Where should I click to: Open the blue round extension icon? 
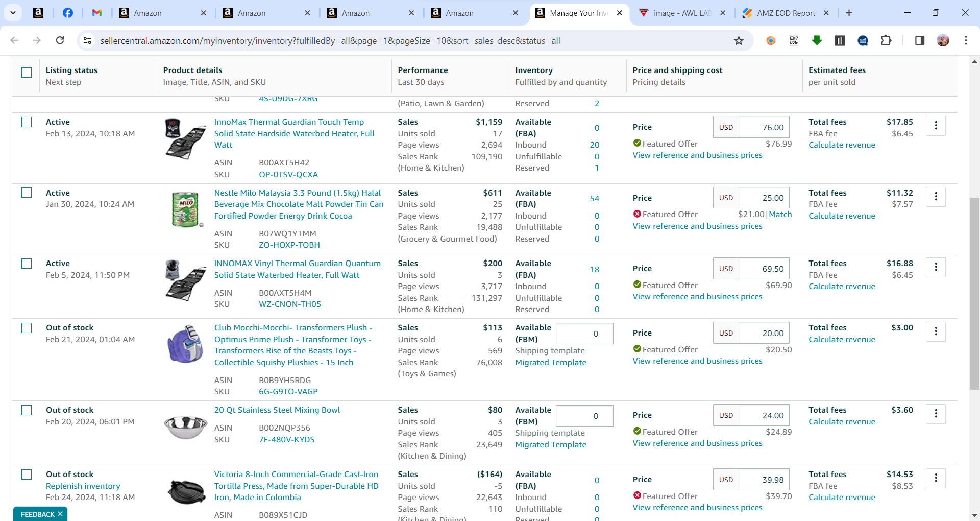(x=863, y=40)
